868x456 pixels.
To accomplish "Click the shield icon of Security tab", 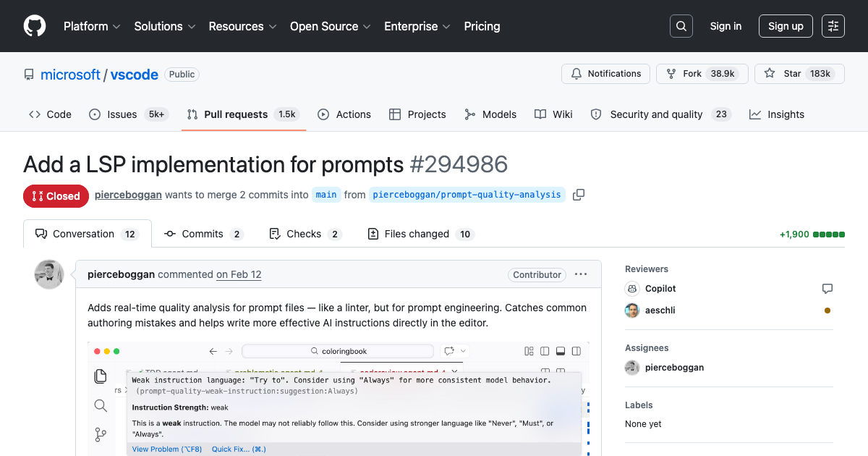I will [596, 114].
